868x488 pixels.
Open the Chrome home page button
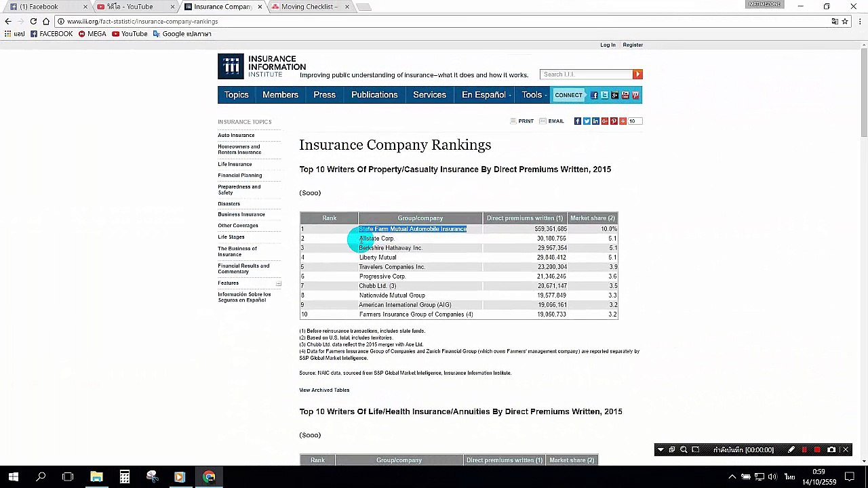46,22
